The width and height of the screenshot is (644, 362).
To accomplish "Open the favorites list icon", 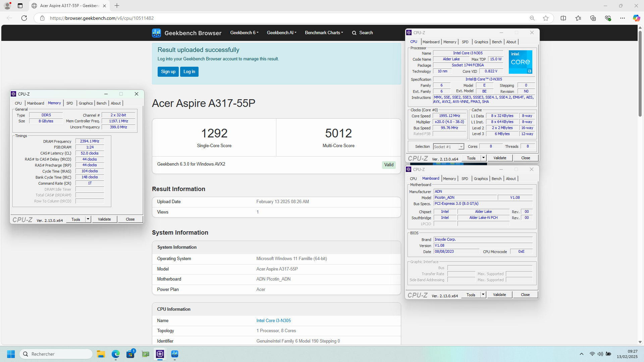I will [x=578, y=18].
